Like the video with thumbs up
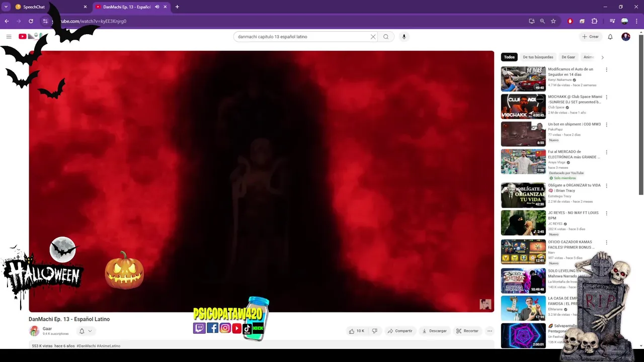 [356, 331]
